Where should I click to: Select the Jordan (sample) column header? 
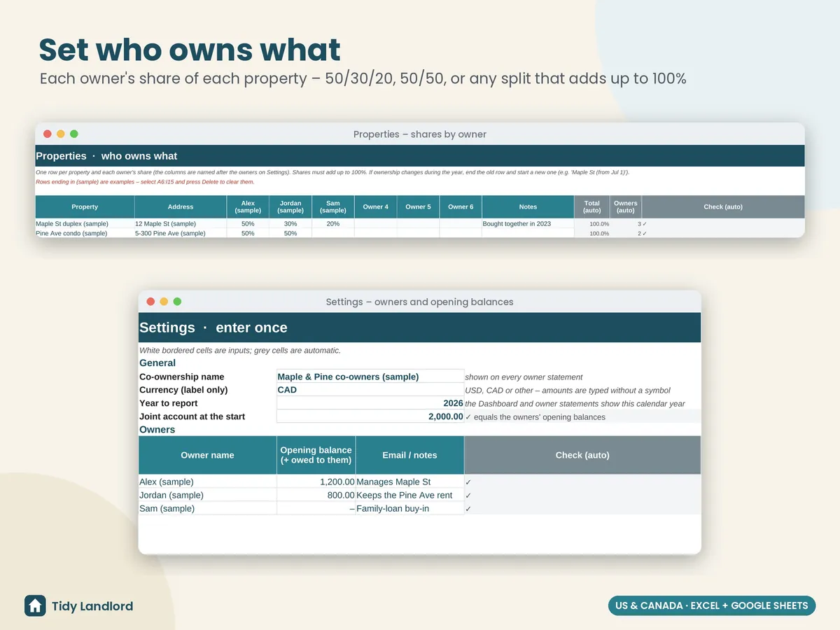290,206
